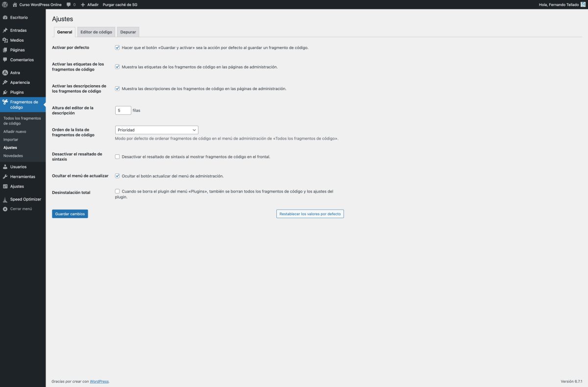588x387 pixels.
Task: Select the Entradas pushpin icon in sidebar
Action: tap(6, 30)
